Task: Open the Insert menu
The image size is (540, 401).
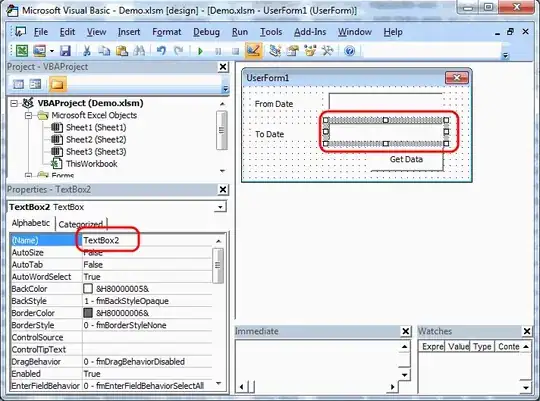Action: click(x=129, y=32)
